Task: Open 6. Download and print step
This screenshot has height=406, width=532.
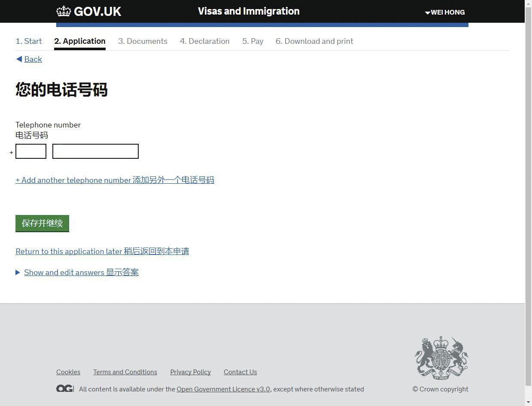Action: coord(314,41)
